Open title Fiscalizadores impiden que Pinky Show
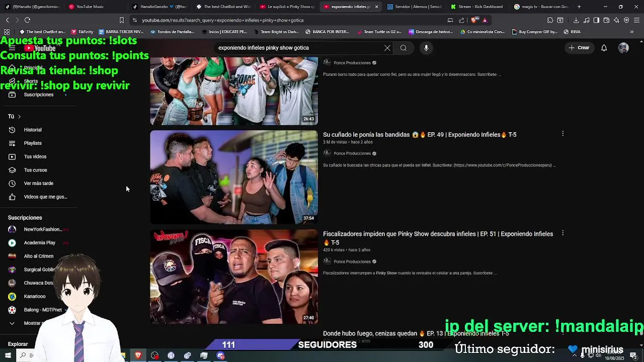The width and height of the screenshot is (644, 362). 438,238
